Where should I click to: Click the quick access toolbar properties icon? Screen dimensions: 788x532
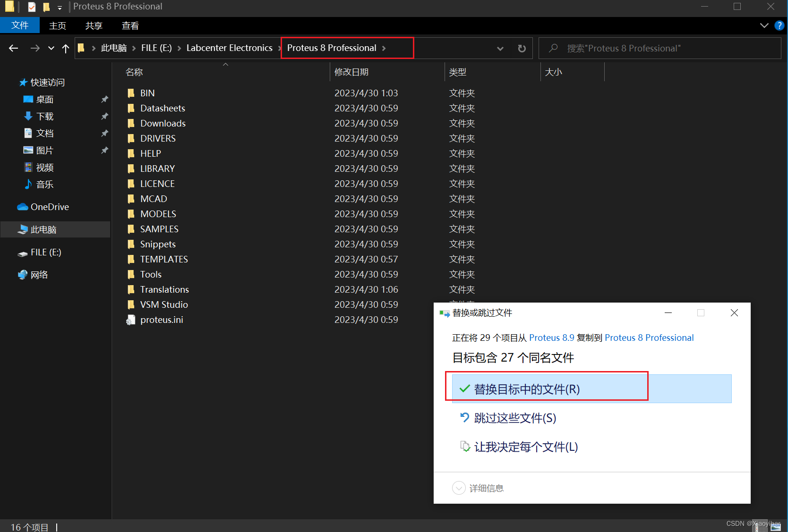coord(32,7)
